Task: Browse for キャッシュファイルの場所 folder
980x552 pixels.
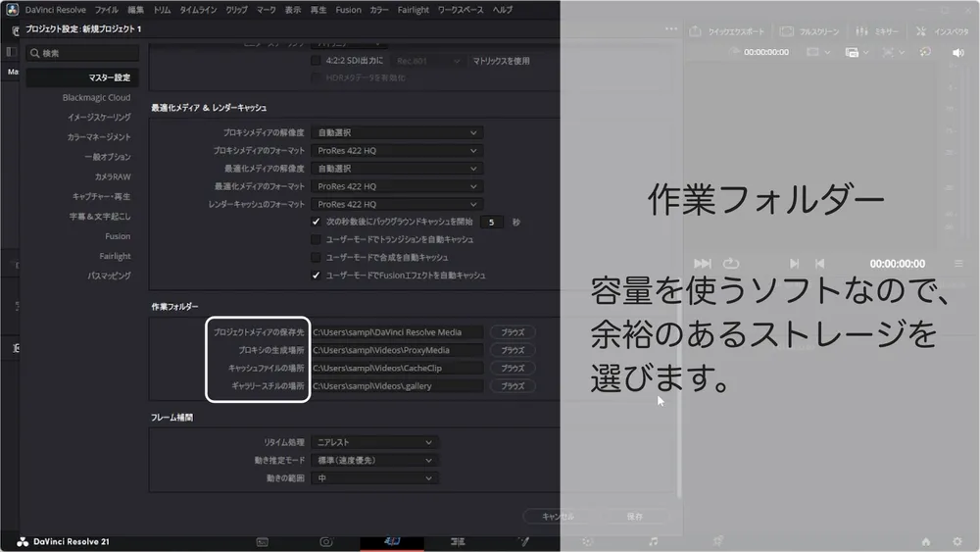Action: pos(513,369)
